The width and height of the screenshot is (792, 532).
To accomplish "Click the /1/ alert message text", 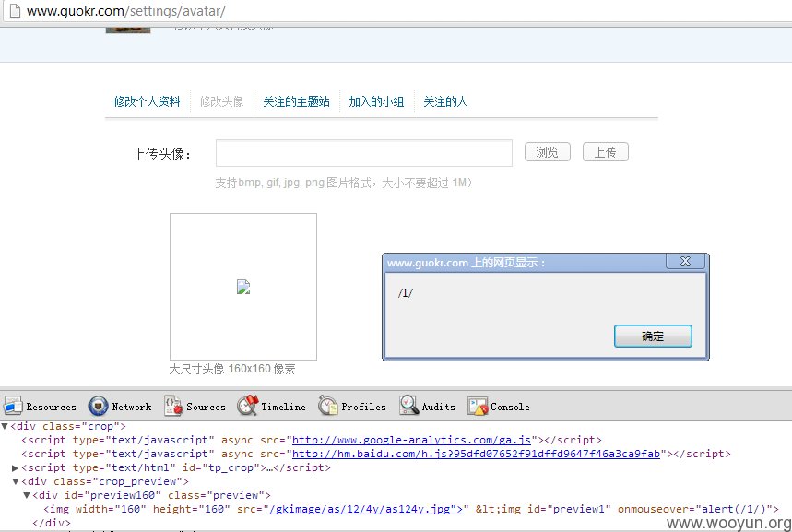I will [406, 292].
